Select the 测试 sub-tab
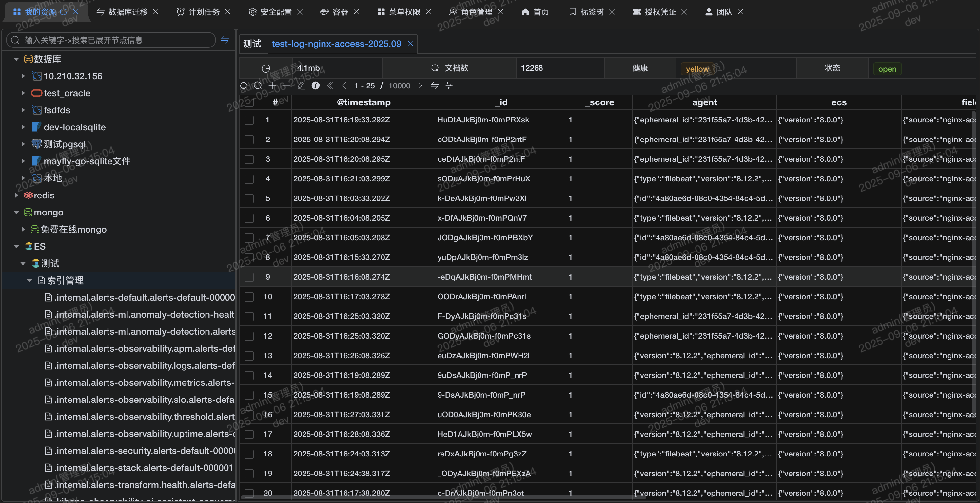Viewport: 980px width, 503px height. click(x=252, y=44)
